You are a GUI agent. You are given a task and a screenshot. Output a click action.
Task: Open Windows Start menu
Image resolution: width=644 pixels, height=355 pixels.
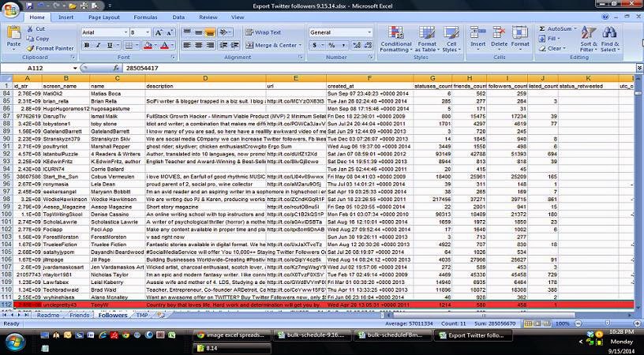coord(15,341)
